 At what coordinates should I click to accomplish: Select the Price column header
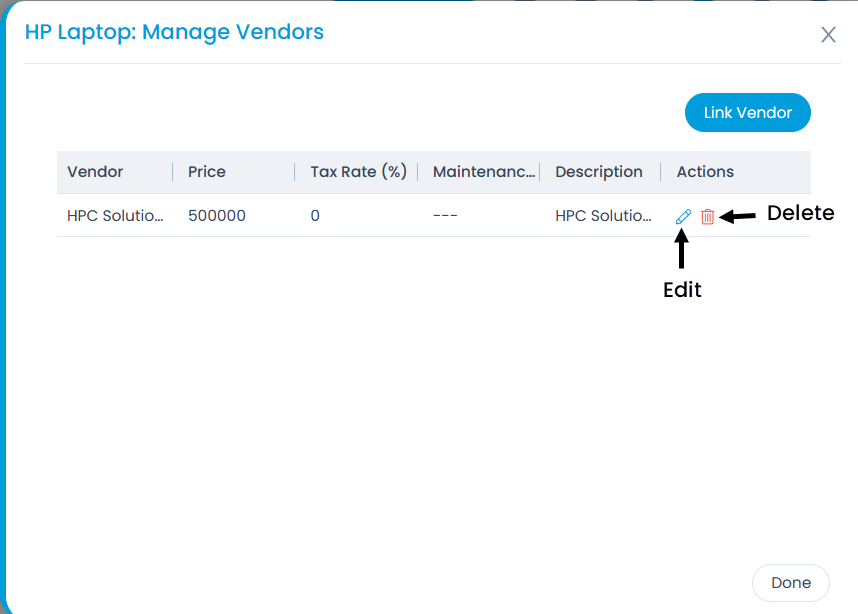point(206,171)
